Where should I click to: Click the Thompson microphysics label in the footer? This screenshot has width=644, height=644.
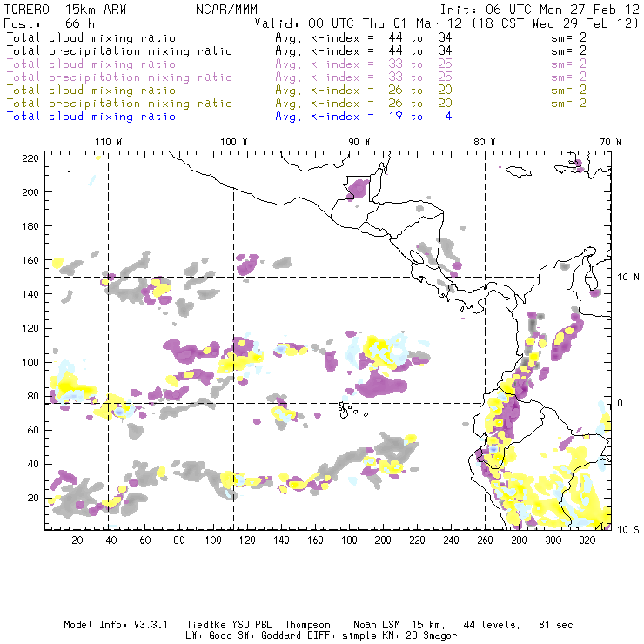(x=309, y=625)
